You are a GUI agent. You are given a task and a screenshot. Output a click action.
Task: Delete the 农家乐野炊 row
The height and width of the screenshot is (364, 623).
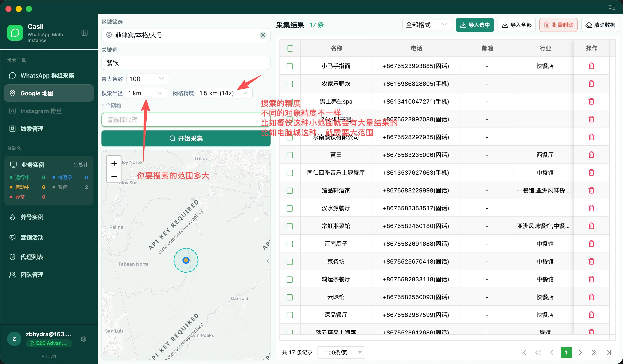591,84
